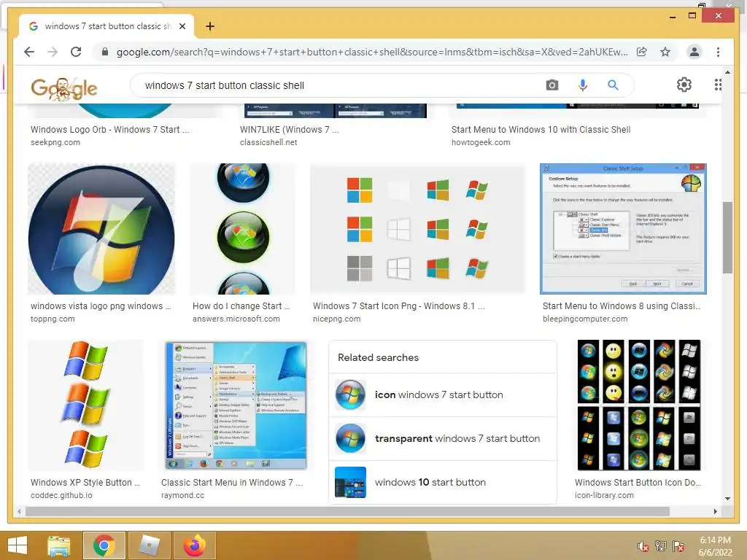Image resolution: width=747 pixels, height=560 pixels.
Task: Open Start Menu to Windows 10 result
Action: 541,130
